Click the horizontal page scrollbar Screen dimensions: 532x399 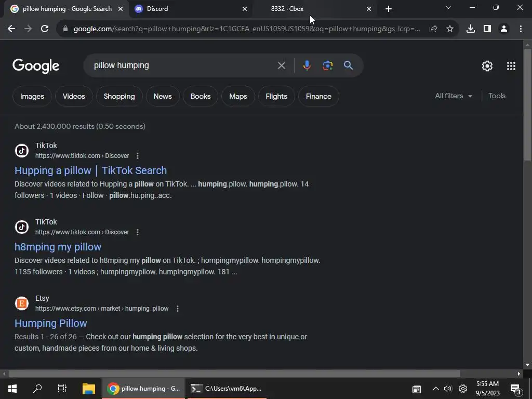234,374
